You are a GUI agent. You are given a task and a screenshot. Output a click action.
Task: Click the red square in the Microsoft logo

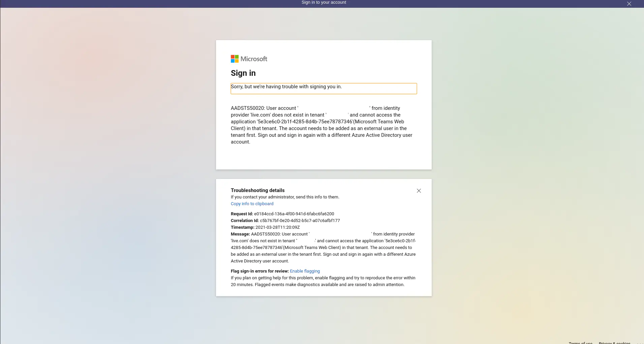233,57
